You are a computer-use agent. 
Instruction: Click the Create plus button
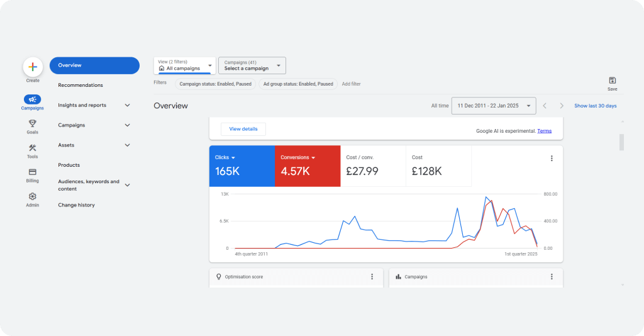[x=33, y=67]
